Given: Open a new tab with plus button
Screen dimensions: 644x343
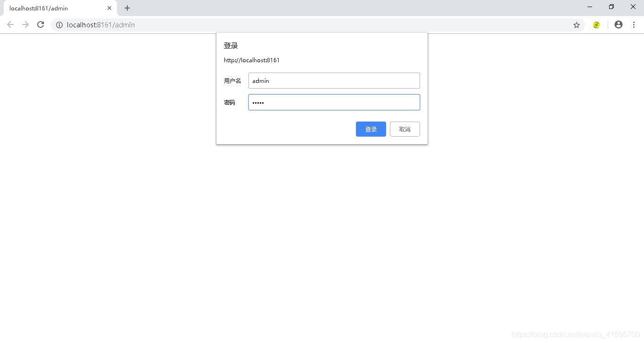Looking at the screenshot, I should click(x=127, y=8).
